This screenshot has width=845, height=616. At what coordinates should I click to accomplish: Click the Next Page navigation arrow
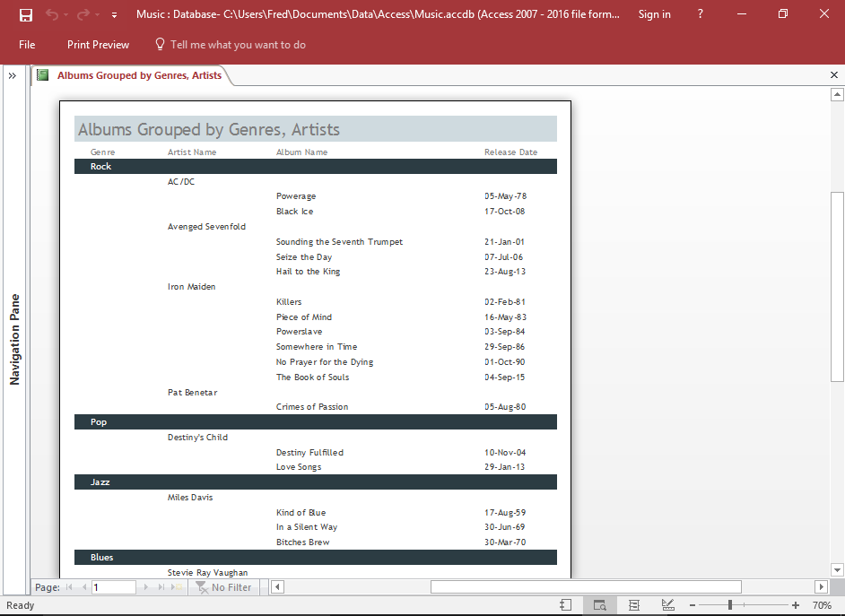click(x=146, y=587)
